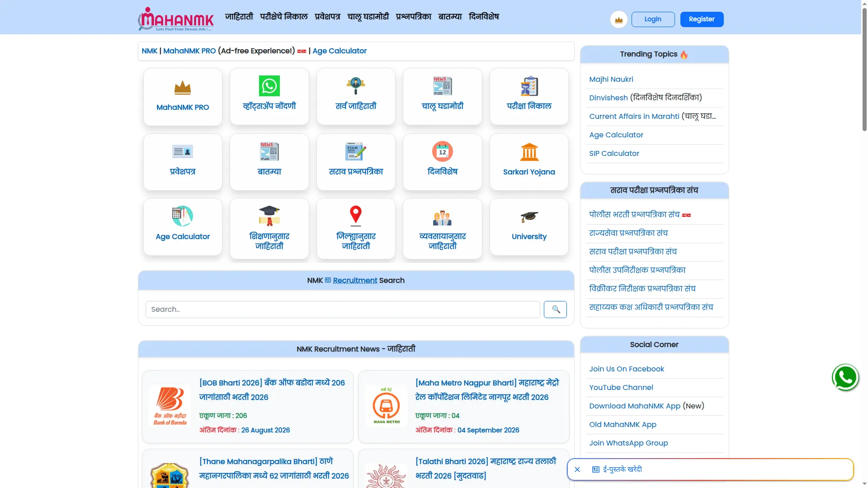
Task: Open the Sarkari Yojana building tile
Action: coord(529,162)
